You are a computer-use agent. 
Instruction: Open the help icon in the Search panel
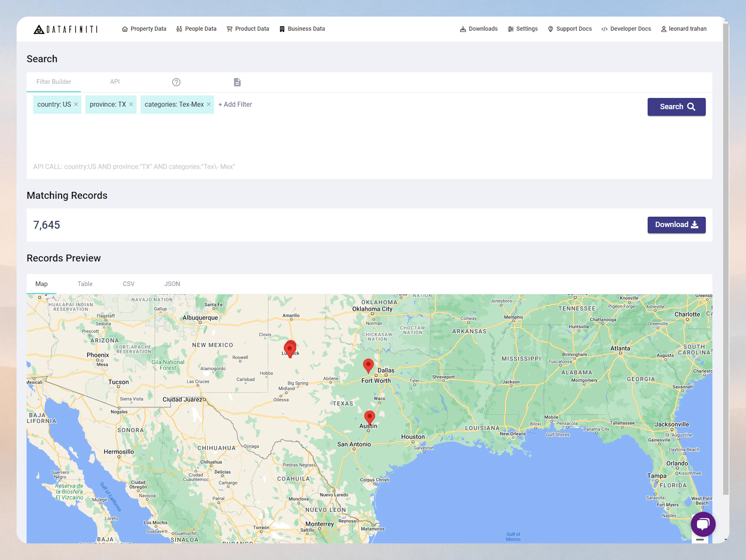176,82
